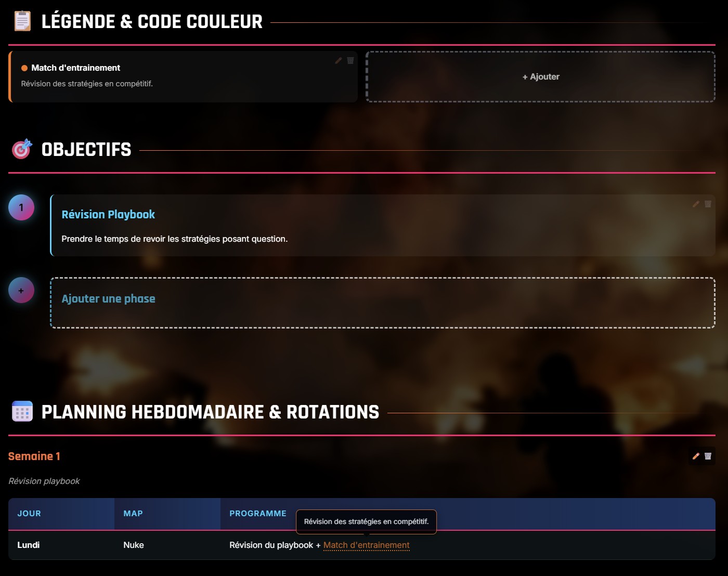Select the phase number 1 badge
The width and height of the screenshot is (728, 576).
21,207
